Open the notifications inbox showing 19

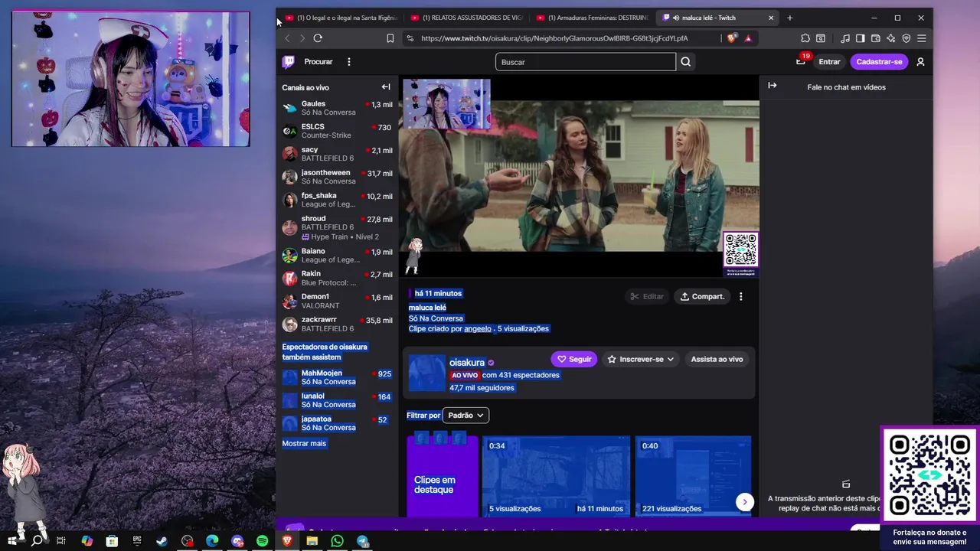click(801, 61)
